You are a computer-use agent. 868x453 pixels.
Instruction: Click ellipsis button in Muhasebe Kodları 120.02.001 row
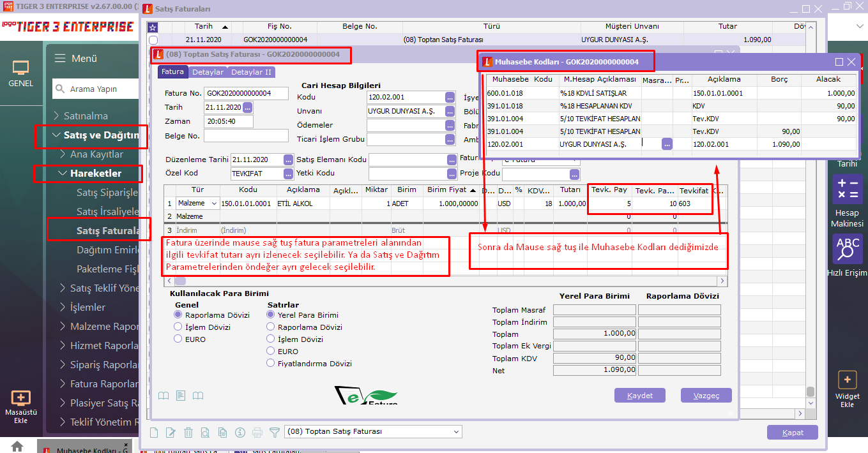667,144
